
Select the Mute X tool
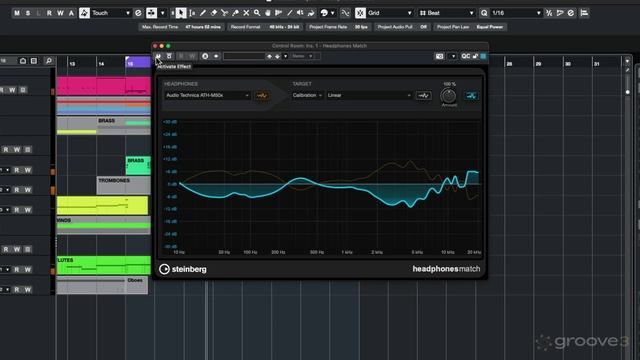246,13
